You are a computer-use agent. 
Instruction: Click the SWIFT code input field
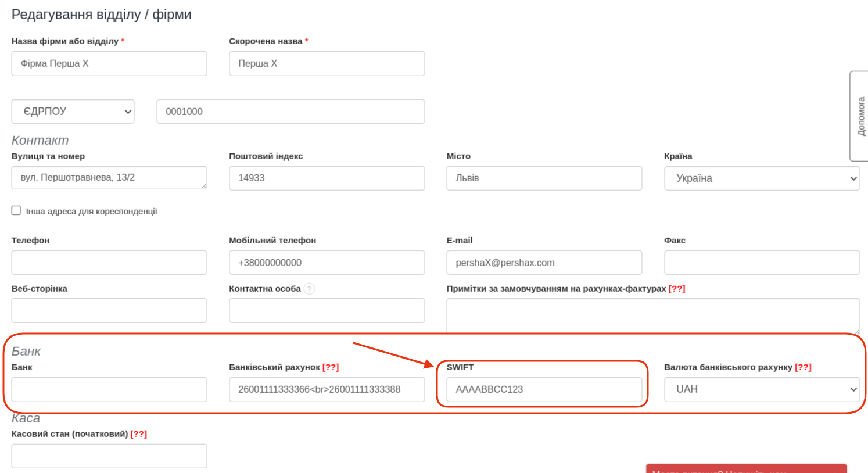point(544,389)
